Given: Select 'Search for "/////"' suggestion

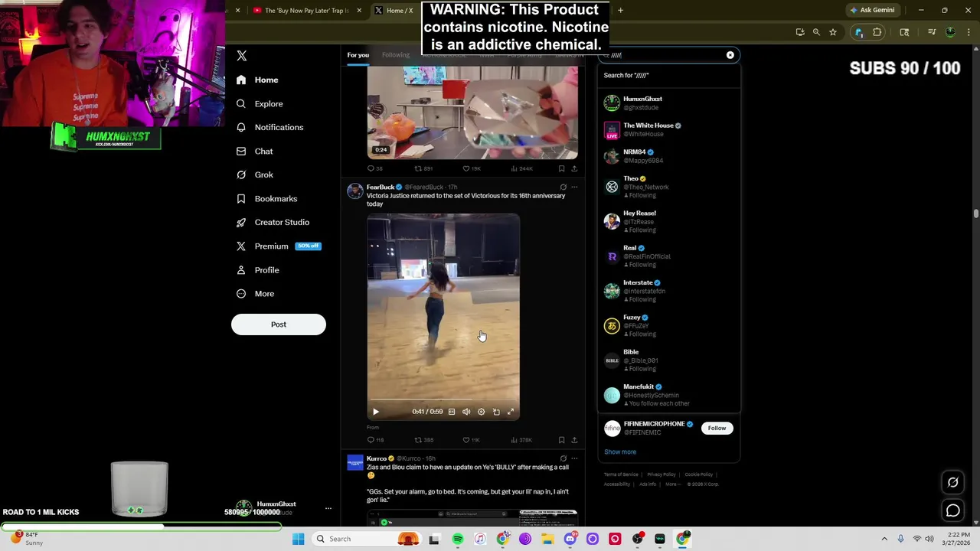Looking at the screenshot, I should click(668, 75).
